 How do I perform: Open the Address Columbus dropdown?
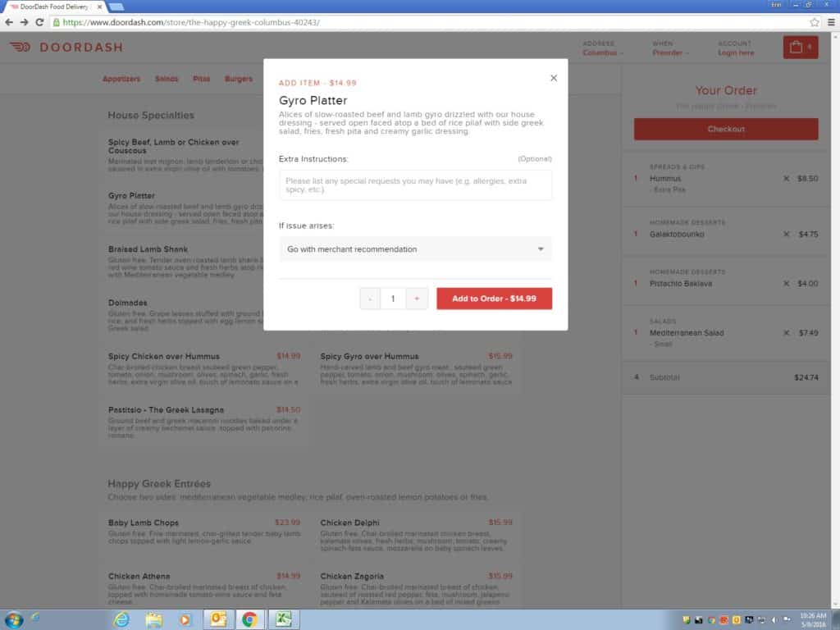tap(603, 48)
